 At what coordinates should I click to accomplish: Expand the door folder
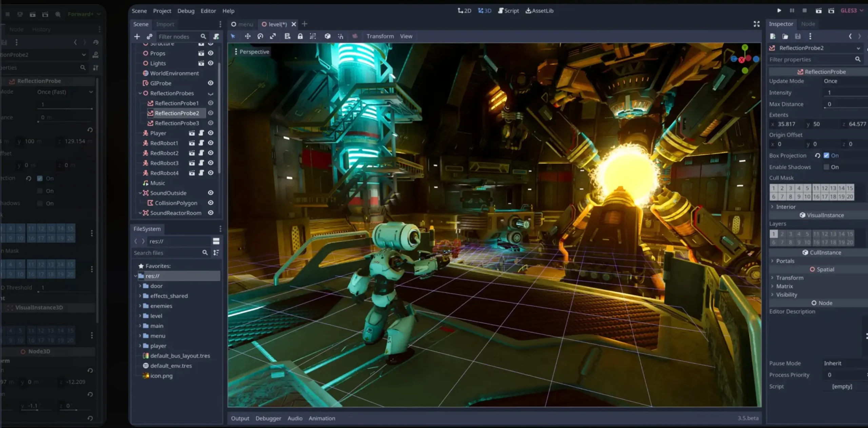(x=140, y=286)
